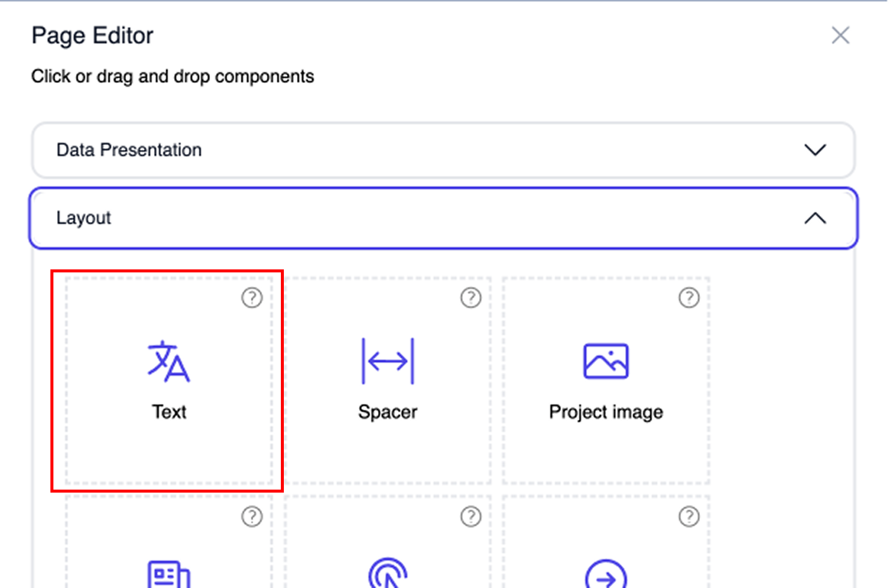This screenshot has height=588, width=890.
Task: Select the newspaper icon component card
Action: [169, 542]
